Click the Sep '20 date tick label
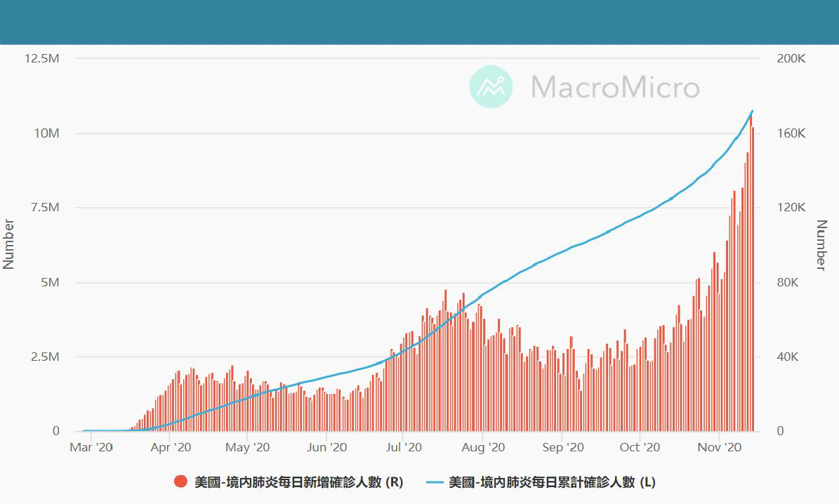The width and height of the screenshot is (839, 504). coord(563,447)
